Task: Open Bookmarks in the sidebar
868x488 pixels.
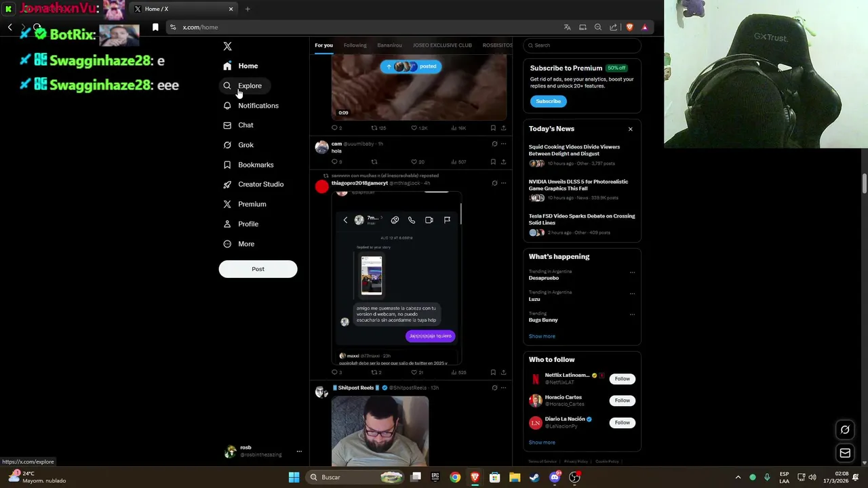Action: (x=248, y=165)
